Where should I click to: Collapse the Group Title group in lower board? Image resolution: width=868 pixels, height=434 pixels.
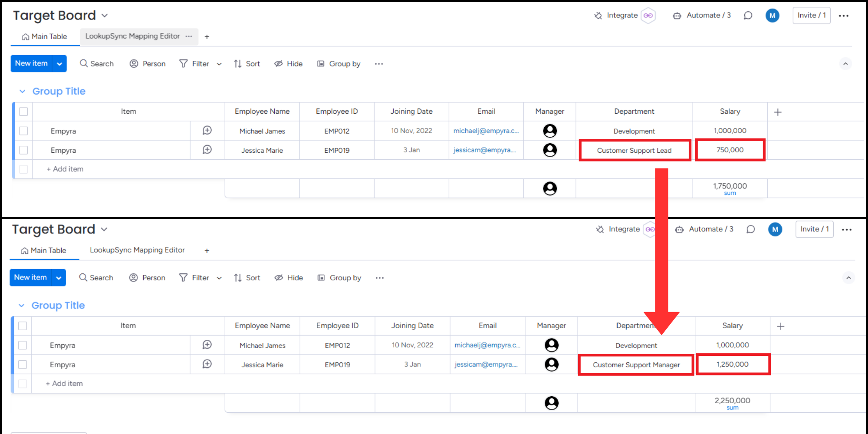(x=21, y=306)
